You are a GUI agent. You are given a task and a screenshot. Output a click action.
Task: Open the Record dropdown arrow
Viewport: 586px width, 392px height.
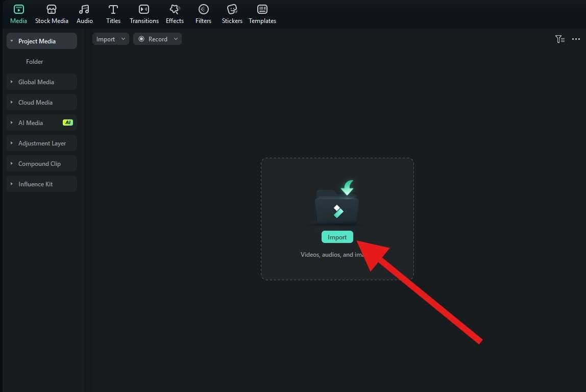coord(176,39)
